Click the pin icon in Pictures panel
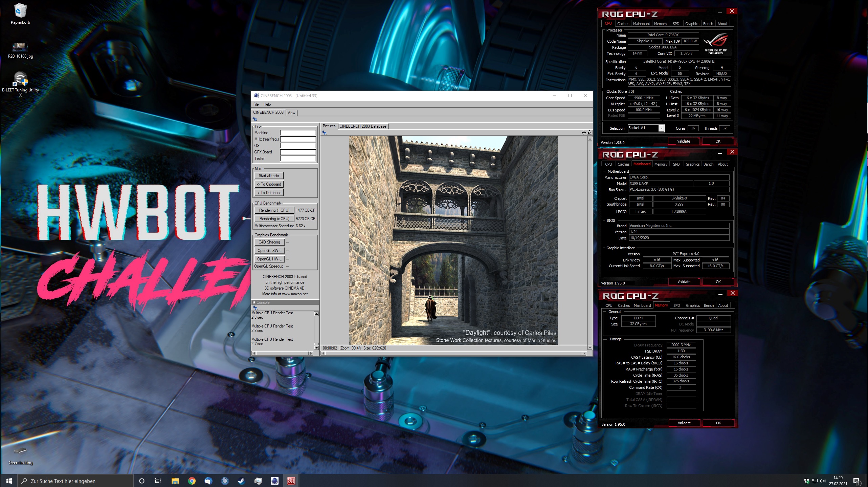Image resolution: width=868 pixels, height=487 pixels. (324, 133)
